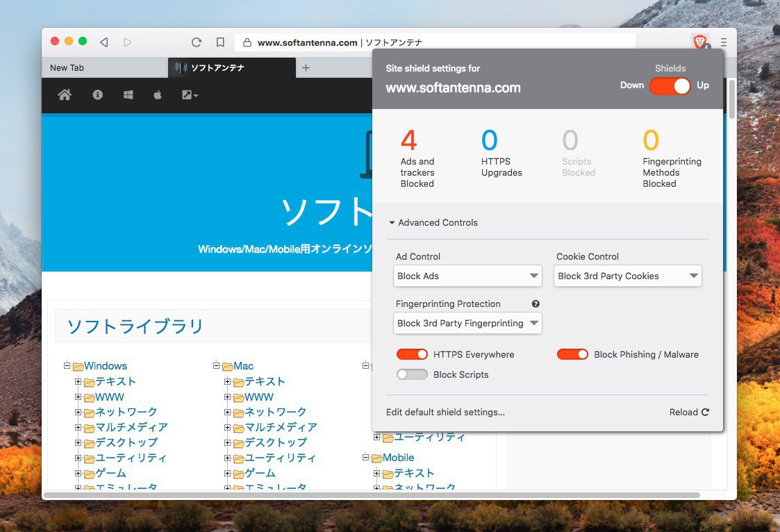
Task: Open ゲーム link under Mac
Action: click(x=260, y=473)
